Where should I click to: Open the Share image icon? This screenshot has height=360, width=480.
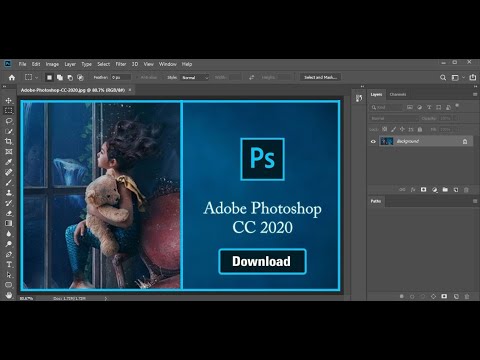(x=473, y=77)
